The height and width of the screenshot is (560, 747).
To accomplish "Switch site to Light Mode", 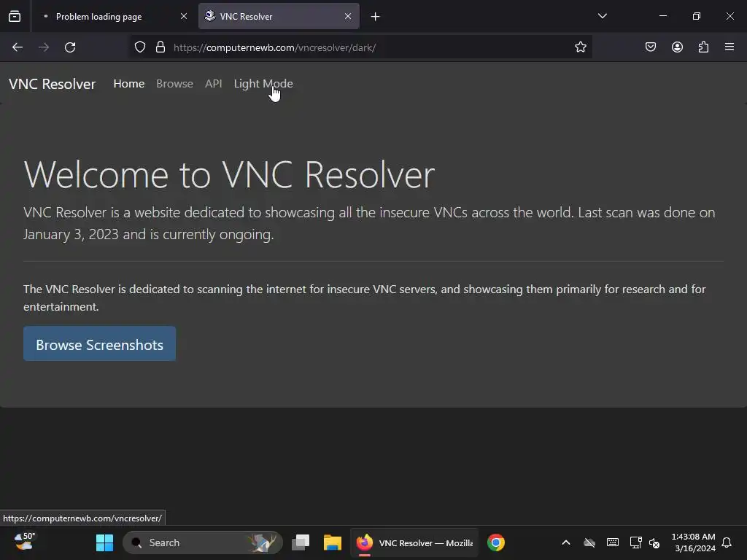I will point(263,84).
